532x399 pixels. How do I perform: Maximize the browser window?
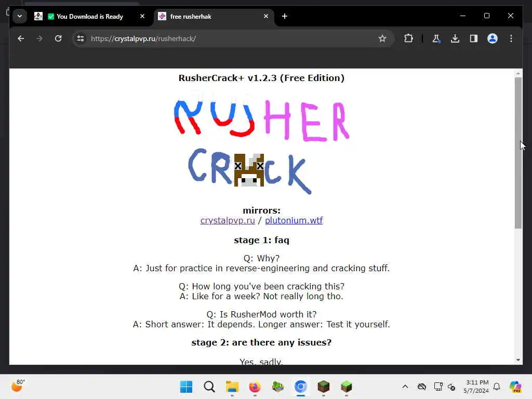point(486,16)
